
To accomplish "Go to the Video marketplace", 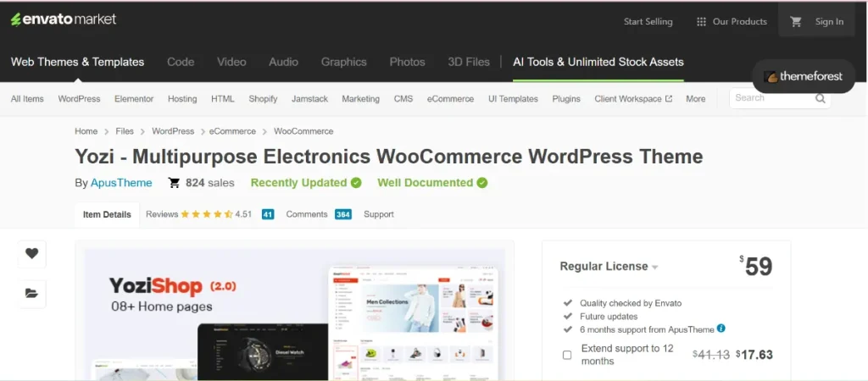I will point(231,62).
